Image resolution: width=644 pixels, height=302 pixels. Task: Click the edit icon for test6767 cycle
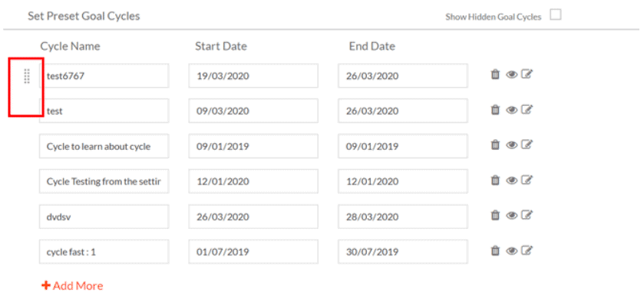527,74
